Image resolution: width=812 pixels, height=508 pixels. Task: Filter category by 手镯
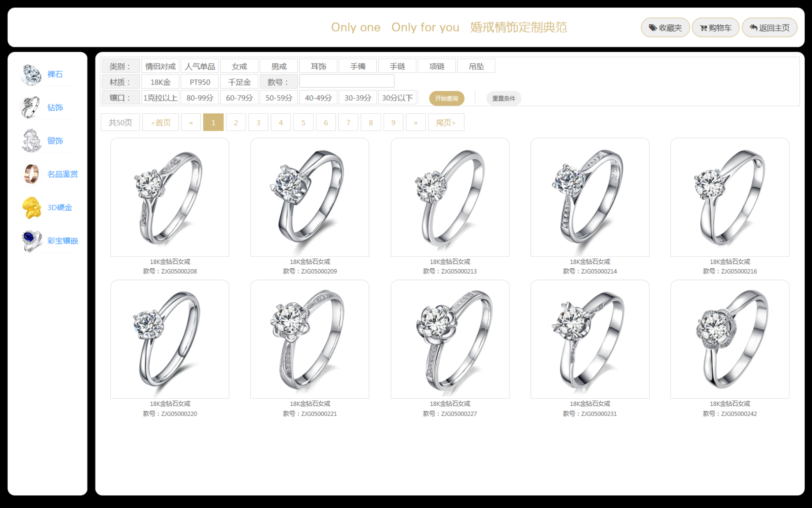tap(358, 66)
